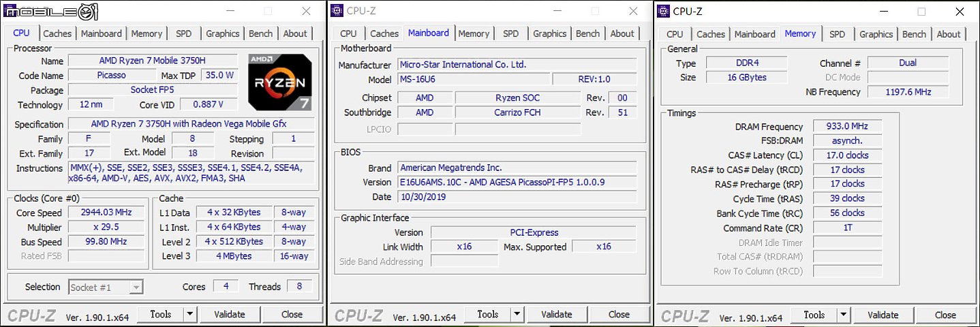The height and width of the screenshot is (327, 980).
Task: Click the NB Frequency value 1197.6 MHz
Action: (908, 92)
